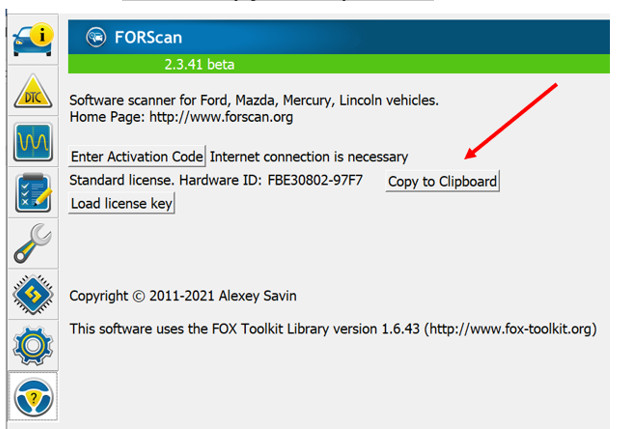This screenshot has height=429, width=622.
Task: Open the gear settings section
Action: pyautogui.click(x=32, y=348)
